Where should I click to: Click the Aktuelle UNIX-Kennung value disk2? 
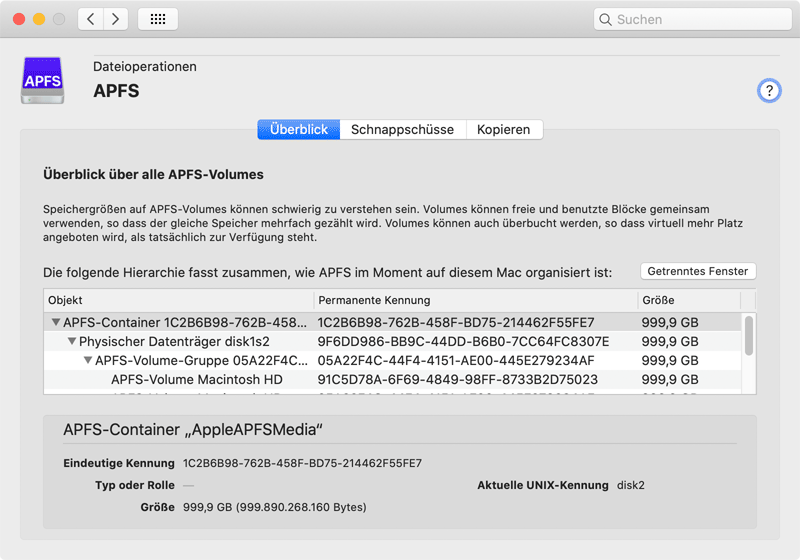tap(631, 485)
